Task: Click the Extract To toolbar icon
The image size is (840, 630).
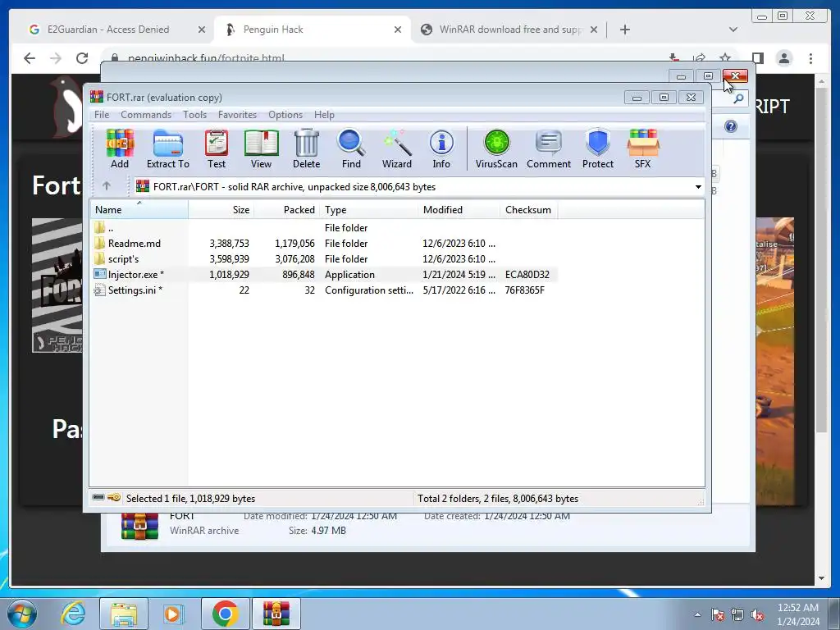Action: (167, 149)
